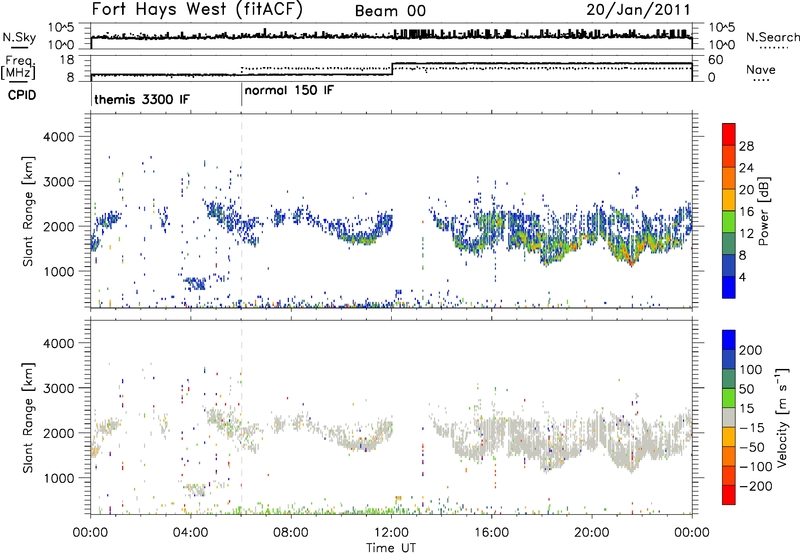The height and width of the screenshot is (554, 800).
Task: Click the power scale value '4'
Action: [742, 277]
